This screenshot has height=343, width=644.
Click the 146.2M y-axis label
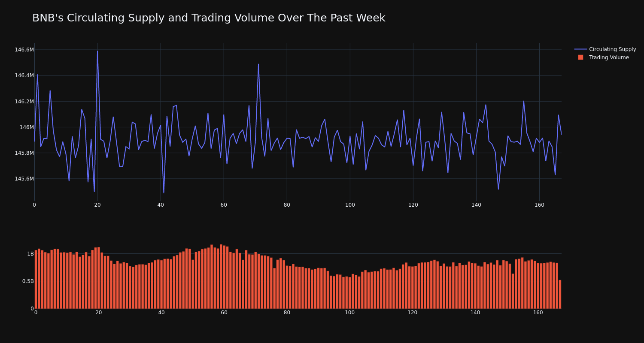24,102
